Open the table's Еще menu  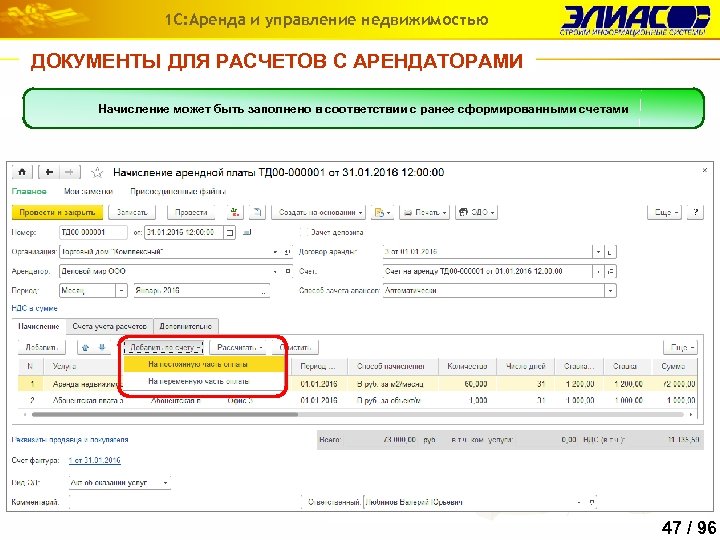681,348
